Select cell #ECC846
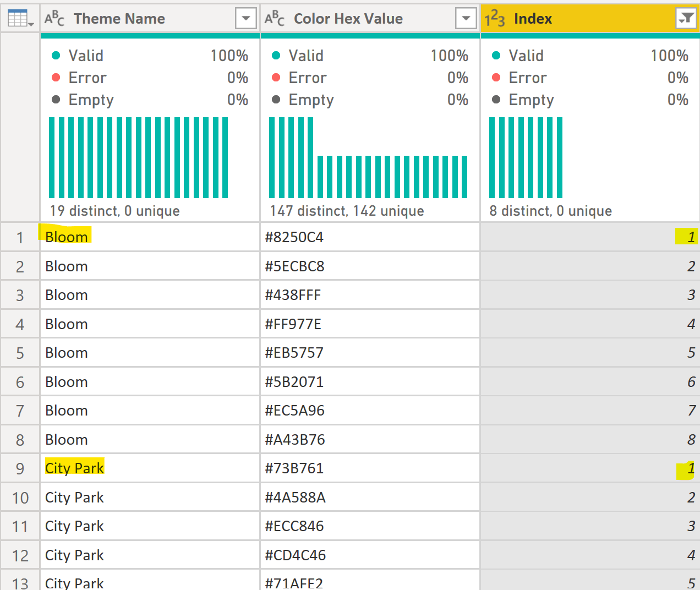Image resolution: width=700 pixels, height=590 pixels. [x=370, y=526]
